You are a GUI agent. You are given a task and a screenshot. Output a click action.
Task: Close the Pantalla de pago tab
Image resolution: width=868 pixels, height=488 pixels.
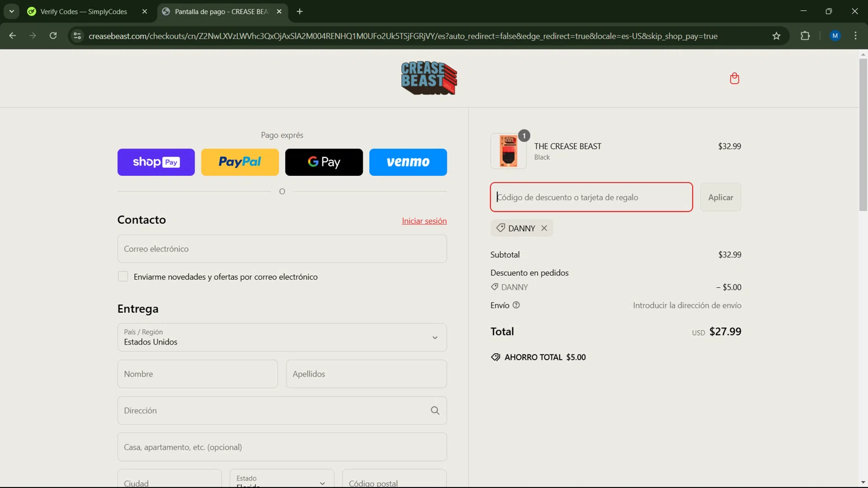279,12
